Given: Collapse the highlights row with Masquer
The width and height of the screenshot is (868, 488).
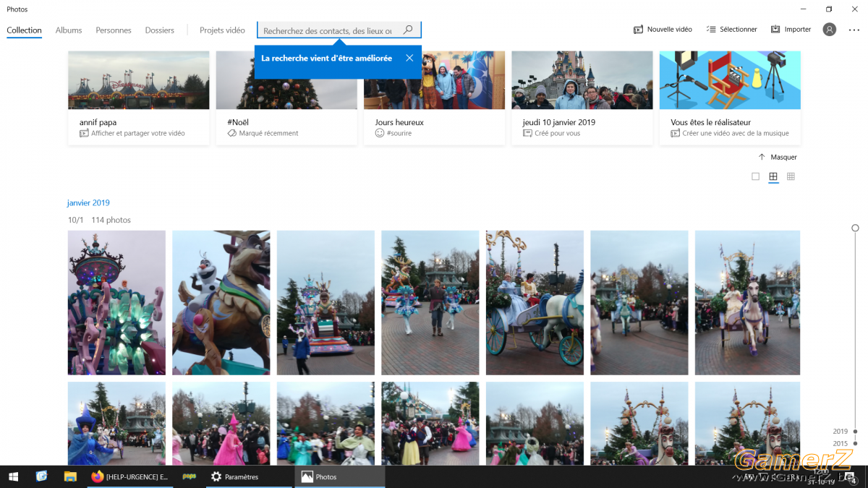Looking at the screenshot, I should pos(778,157).
